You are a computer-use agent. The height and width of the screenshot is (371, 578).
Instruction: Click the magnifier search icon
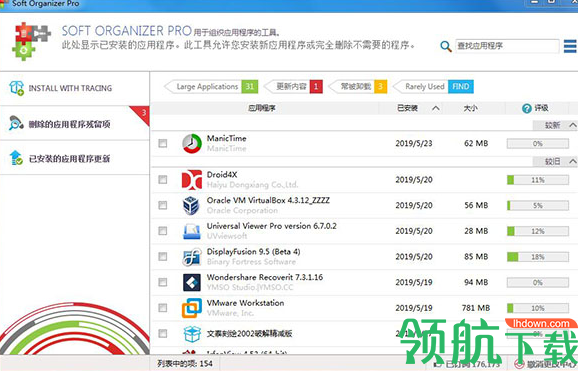click(446, 46)
